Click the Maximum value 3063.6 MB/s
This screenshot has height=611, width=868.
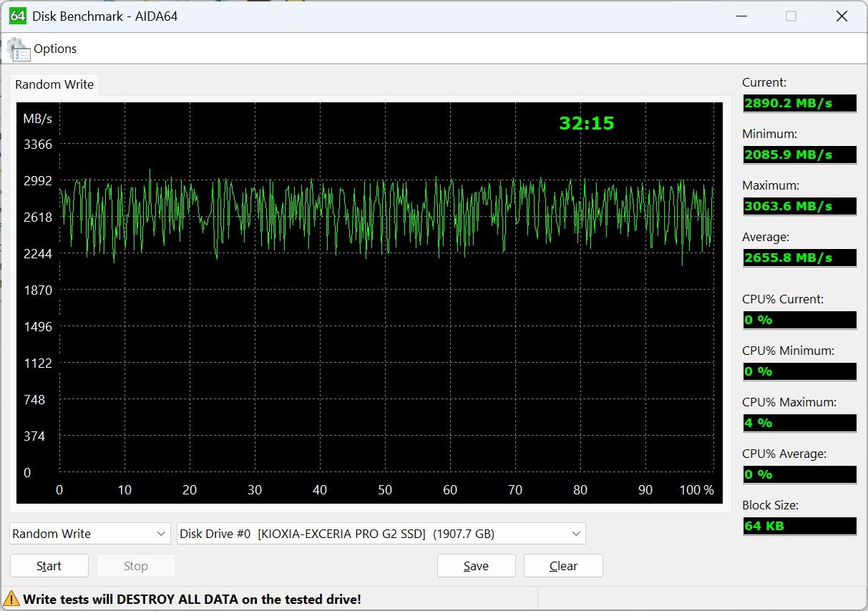click(799, 206)
